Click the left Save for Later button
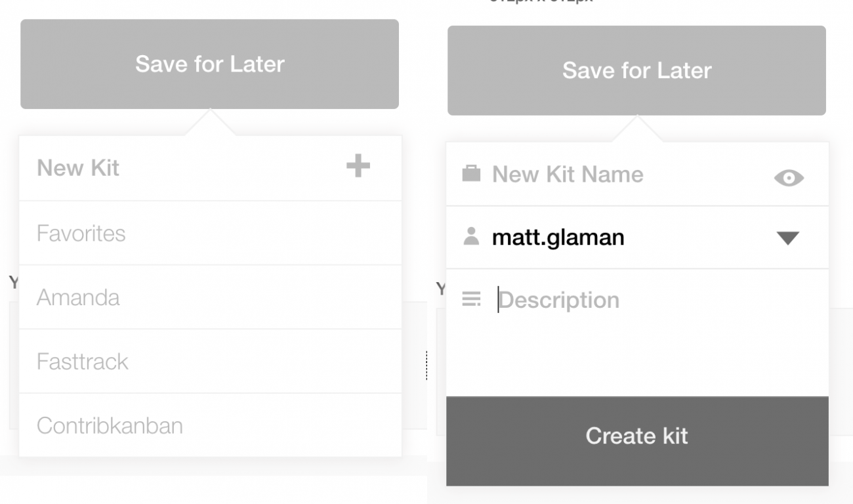The width and height of the screenshot is (853, 504). tap(209, 64)
